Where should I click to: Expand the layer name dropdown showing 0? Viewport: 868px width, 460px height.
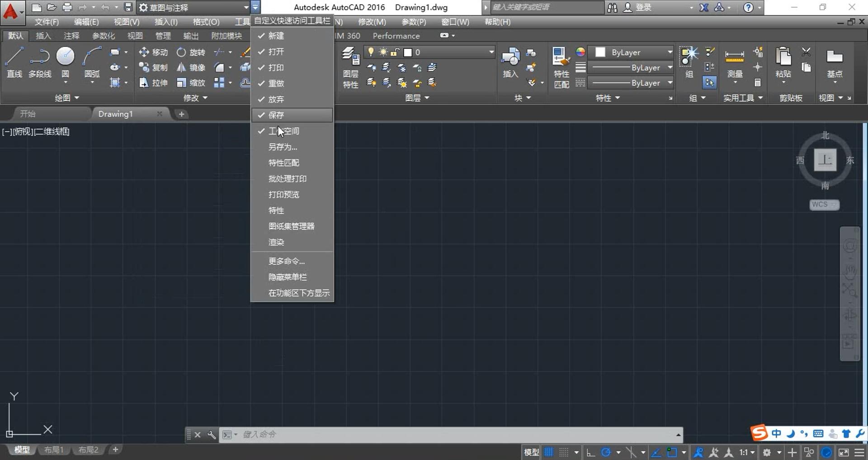[x=491, y=52]
